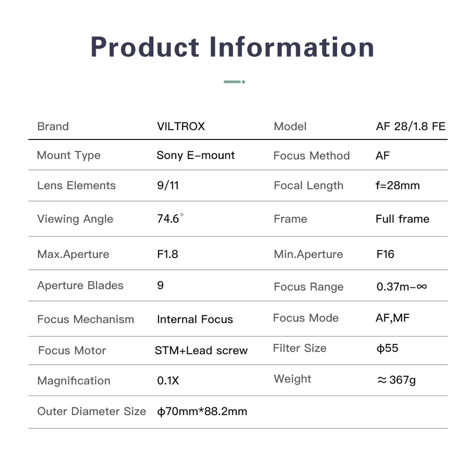
Task: Click the 0.1X magnification value
Action: 168,381
